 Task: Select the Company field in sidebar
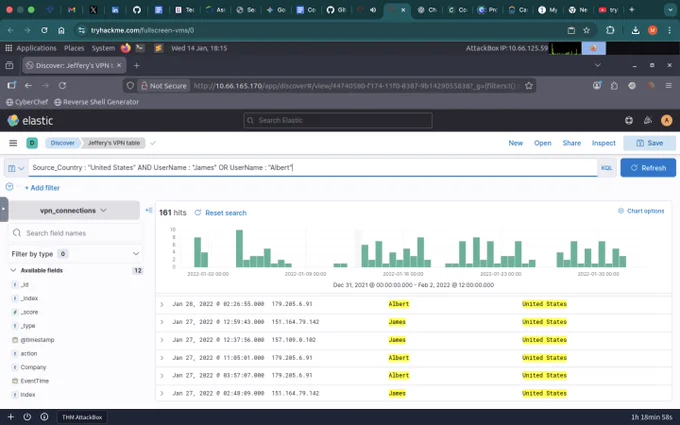(33, 367)
